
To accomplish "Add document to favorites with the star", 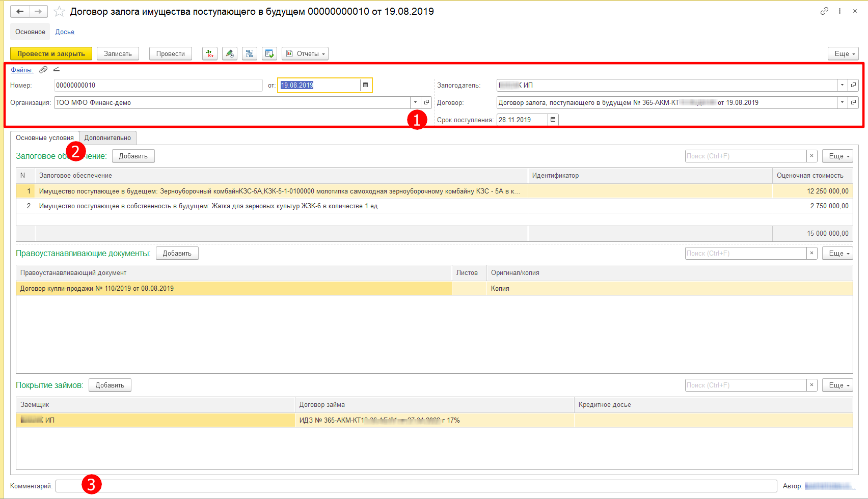I will (x=59, y=11).
